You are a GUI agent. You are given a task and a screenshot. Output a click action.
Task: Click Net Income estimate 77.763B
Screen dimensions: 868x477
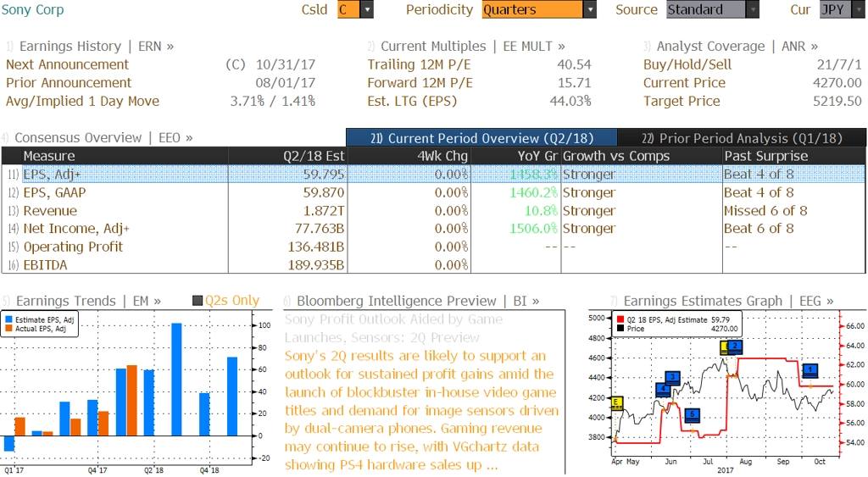[x=319, y=229]
